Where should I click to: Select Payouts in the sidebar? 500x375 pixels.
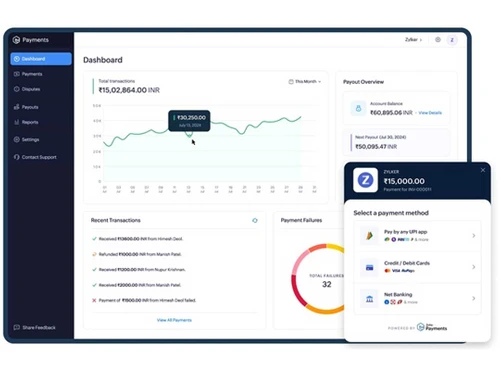(x=30, y=107)
